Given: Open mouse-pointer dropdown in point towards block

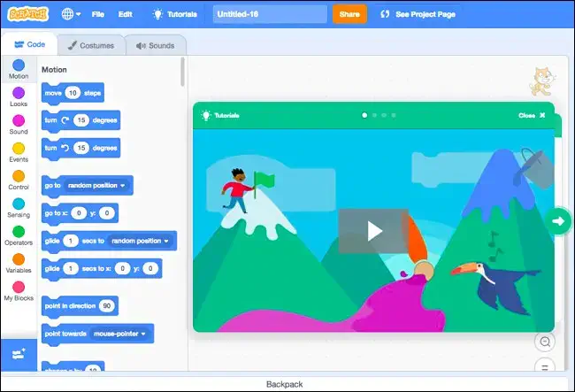Looking at the screenshot, I should coord(119,334).
